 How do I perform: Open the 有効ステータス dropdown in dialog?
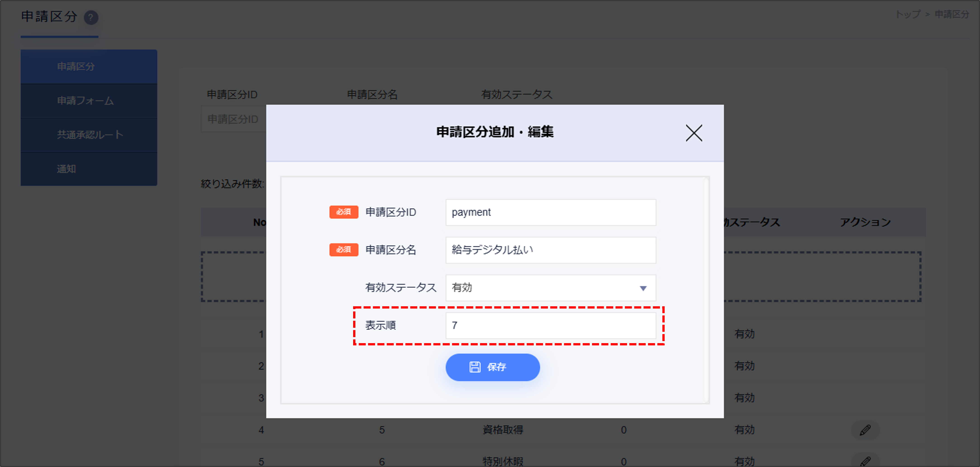coord(550,288)
